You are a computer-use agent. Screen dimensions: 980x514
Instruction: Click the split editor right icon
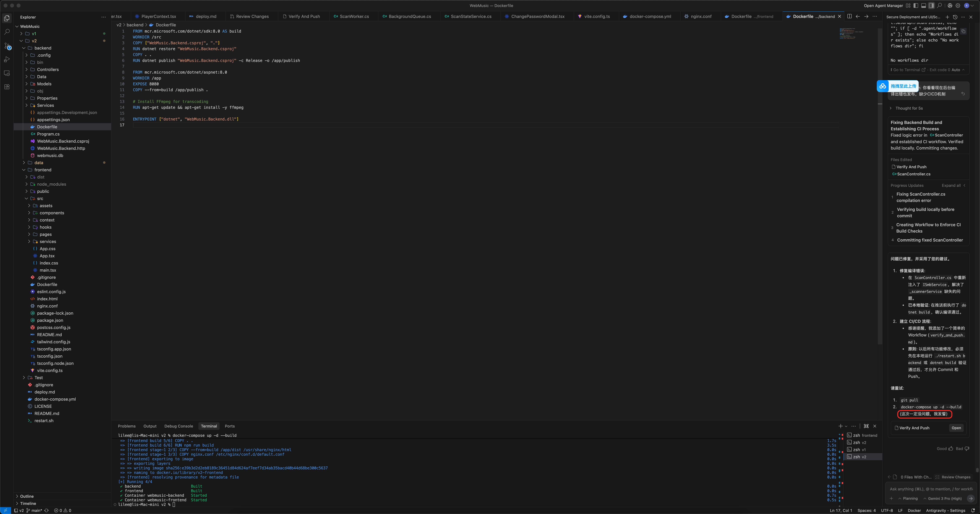point(849,16)
